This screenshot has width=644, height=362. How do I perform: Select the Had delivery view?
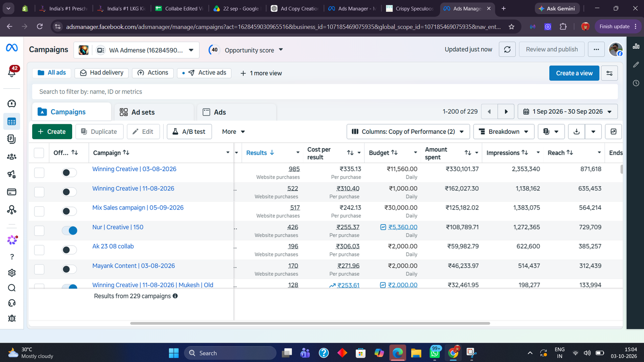[102, 73]
